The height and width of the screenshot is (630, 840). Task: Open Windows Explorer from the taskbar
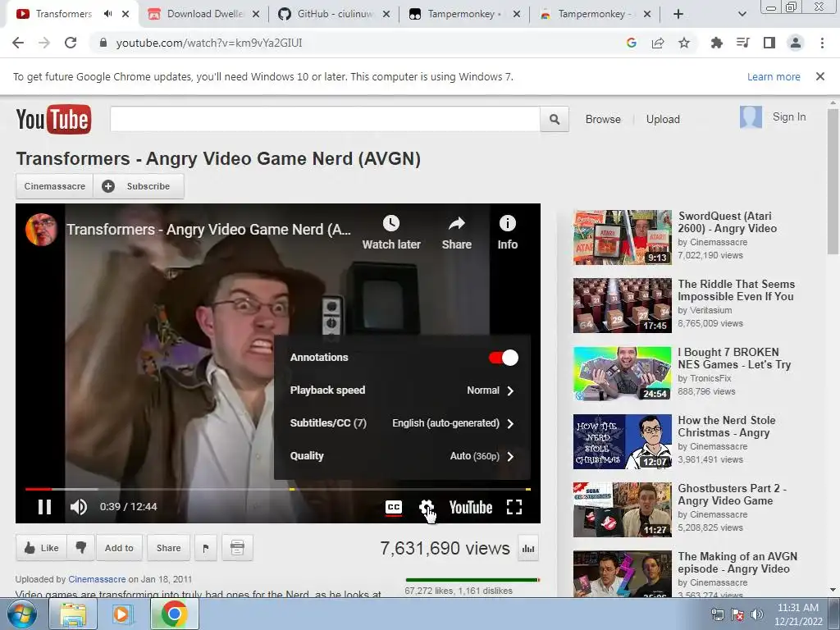tap(73, 614)
